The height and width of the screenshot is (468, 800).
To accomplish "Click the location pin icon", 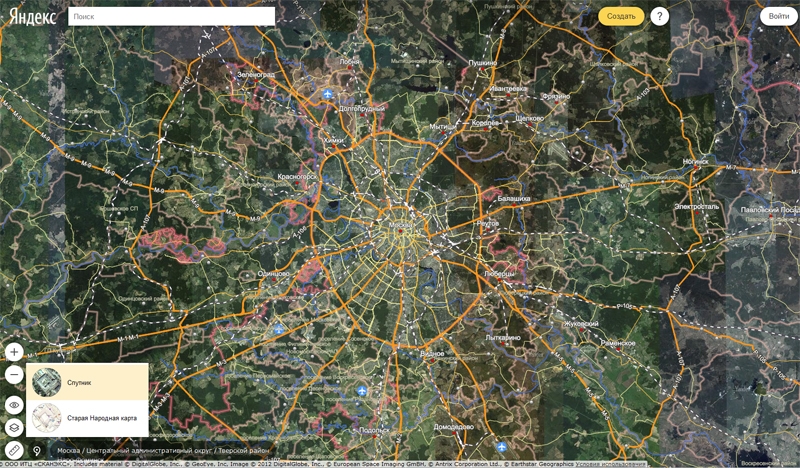I will [x=37, y=451].
